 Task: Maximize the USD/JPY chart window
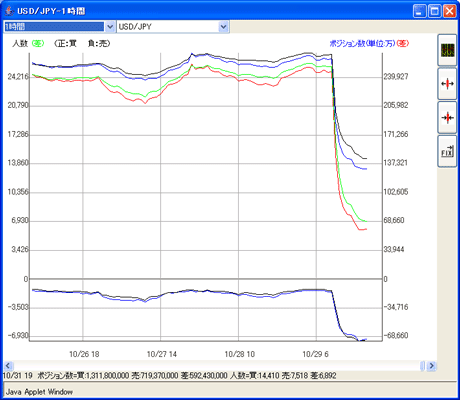(x=435, y=11)
